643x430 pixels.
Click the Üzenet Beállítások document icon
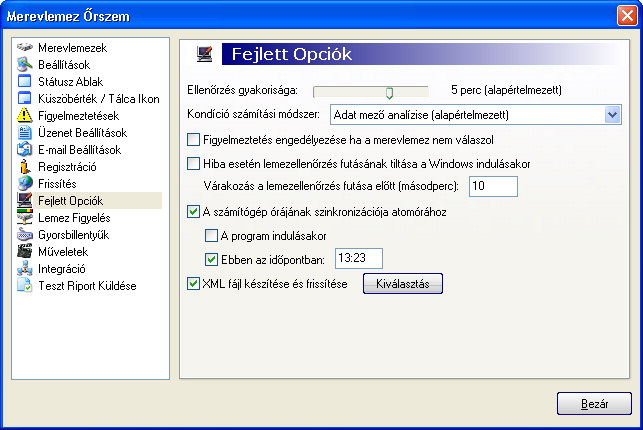click(x=25, y=132)
